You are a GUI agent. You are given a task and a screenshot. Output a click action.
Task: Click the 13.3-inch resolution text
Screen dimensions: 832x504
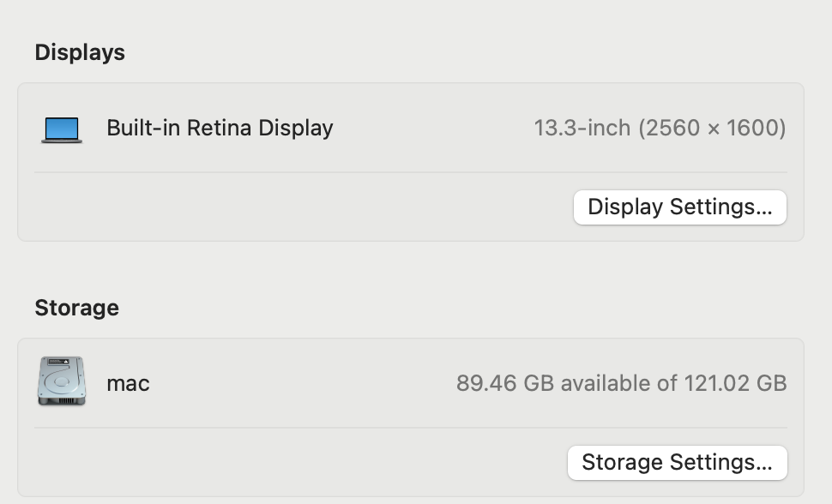pyautogui.click(x=660, y=127)
